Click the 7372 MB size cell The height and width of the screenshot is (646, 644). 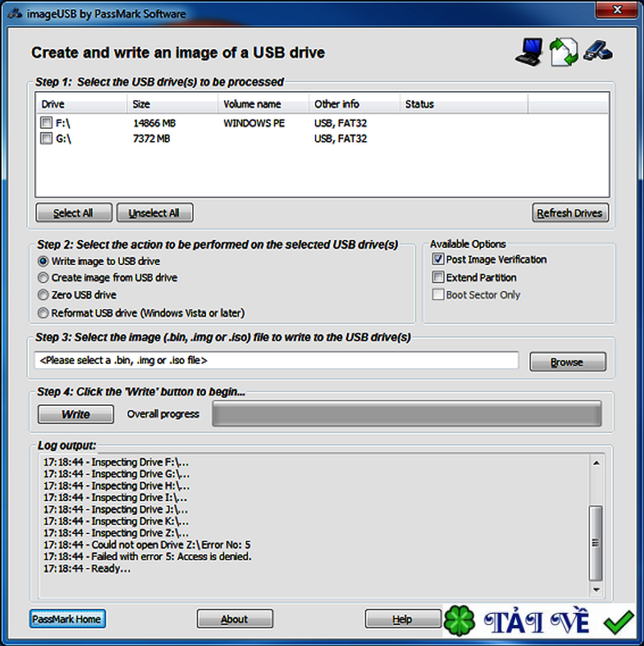pos(151,139)
